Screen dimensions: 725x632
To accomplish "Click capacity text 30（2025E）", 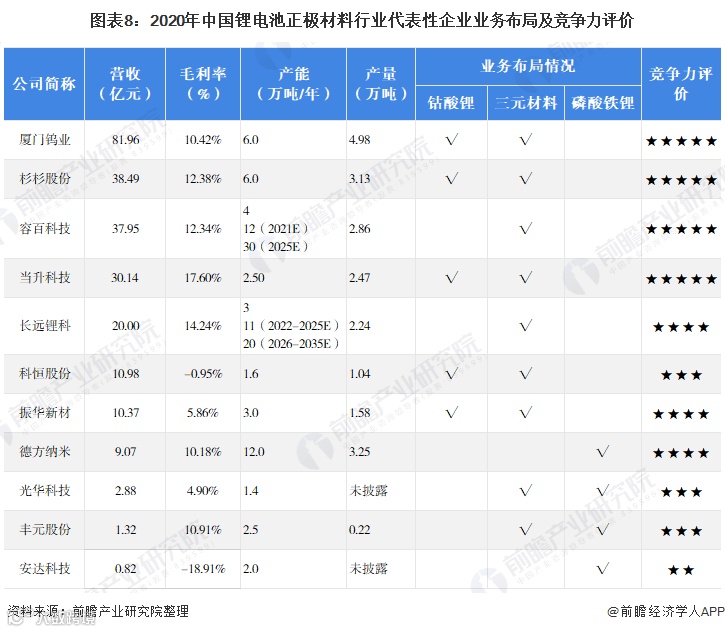I will pos(276,246).
